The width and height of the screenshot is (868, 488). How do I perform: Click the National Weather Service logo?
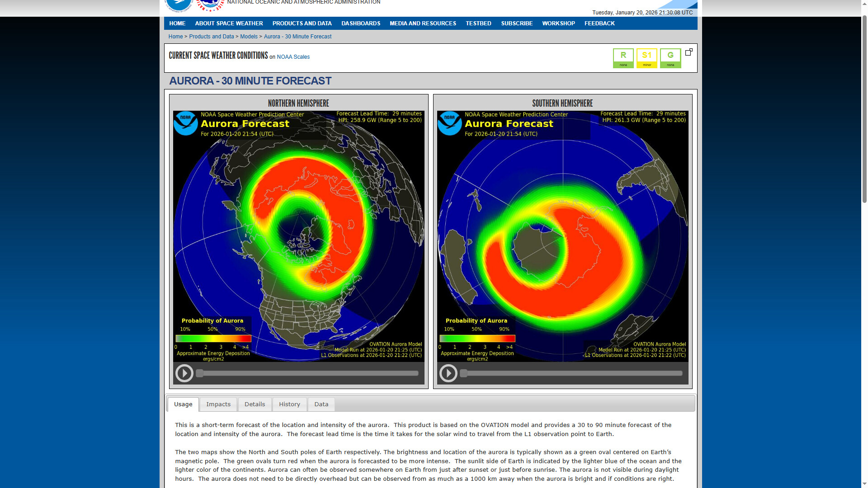coord(210,5)
